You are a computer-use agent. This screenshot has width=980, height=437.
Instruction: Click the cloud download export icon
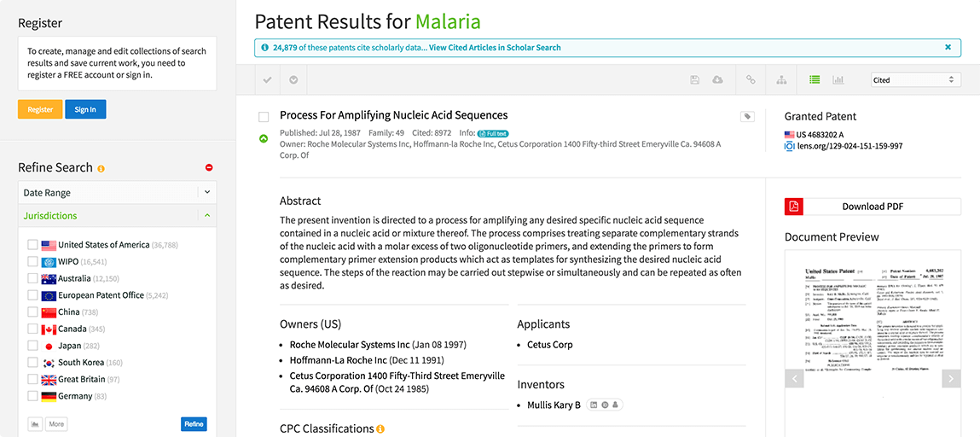717,80
